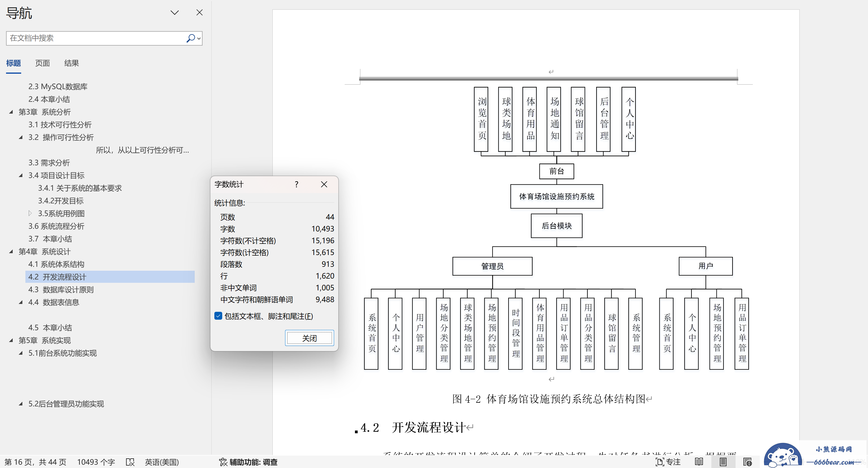
Task: Close the navigation pane
Action: click(200, 13)
